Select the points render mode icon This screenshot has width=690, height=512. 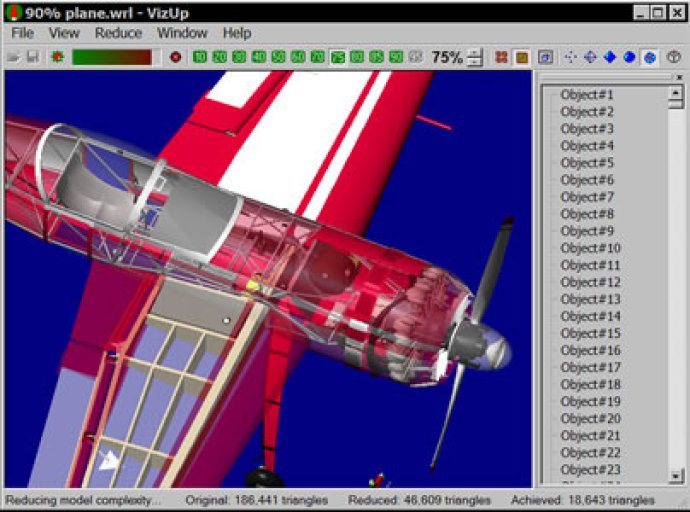pyautogui.click(x=571, y=57)
